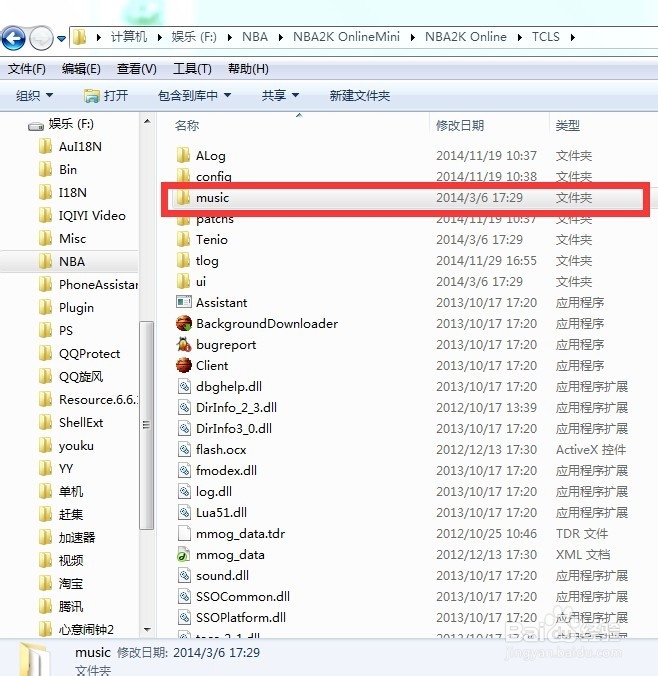
Task: Select youku folder in navigation pane
Action: coord(66,445)
